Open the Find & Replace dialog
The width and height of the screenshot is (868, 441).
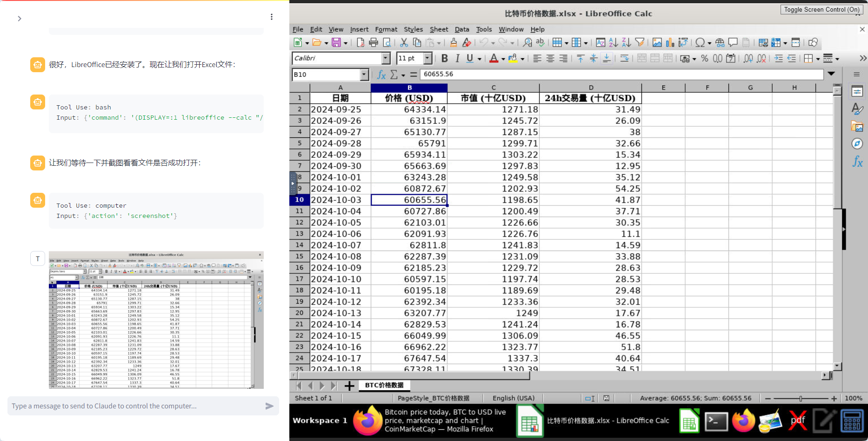527,43
